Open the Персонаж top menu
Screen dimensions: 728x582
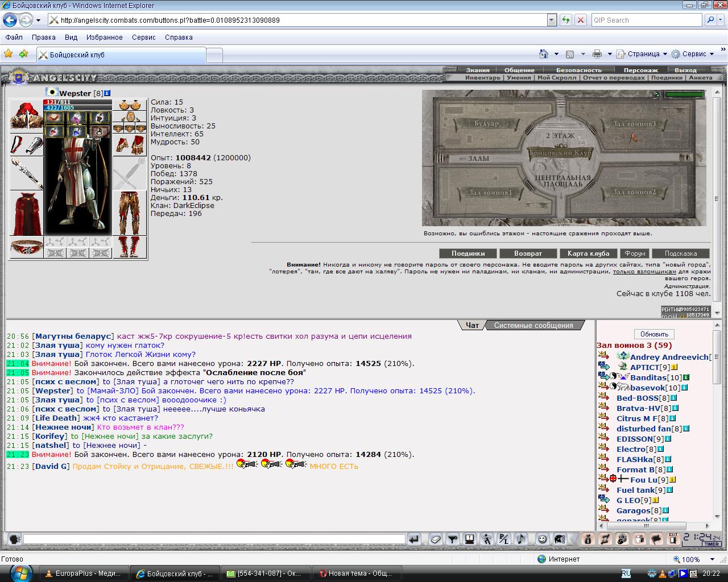[641, 70]
